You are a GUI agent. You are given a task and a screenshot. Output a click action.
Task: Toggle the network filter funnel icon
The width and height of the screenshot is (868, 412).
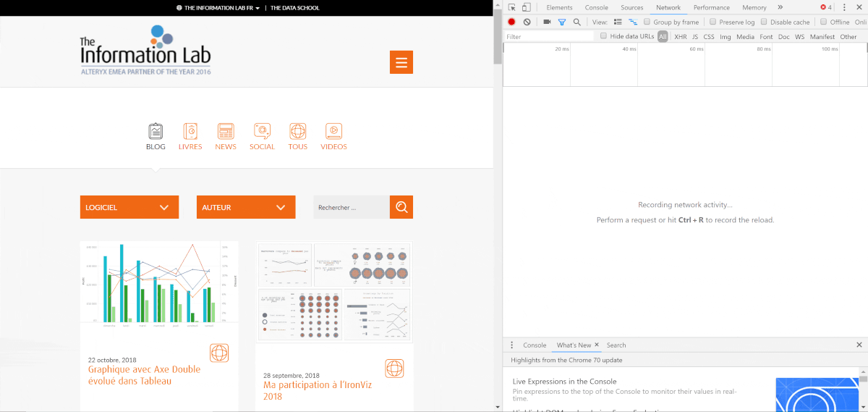point(561,22)
